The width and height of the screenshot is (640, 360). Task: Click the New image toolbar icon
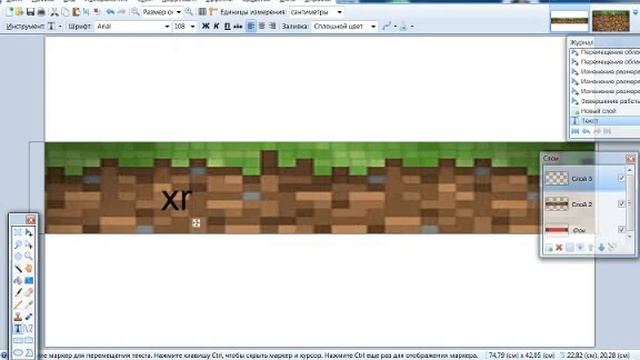point(9,12)
